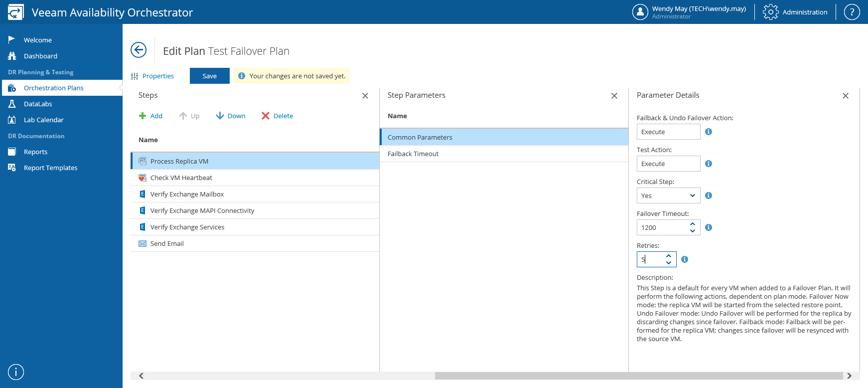Viewport: 868px width, 388px height.
Task: Select the Verify Exchange Mailbox step
Action: (x=255, y=194)
